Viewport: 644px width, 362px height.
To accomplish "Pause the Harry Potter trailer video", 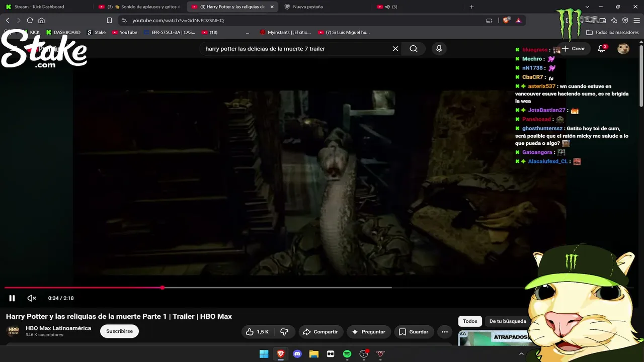I will coord(12,298).
